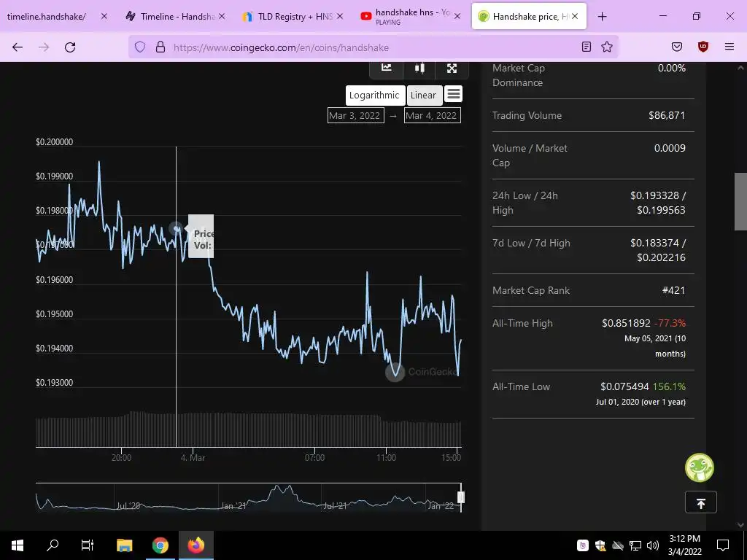Viewport: 747px width, 560px height.
Task: Click the page vertical scrollbar thumb
Action: [740, 202]
